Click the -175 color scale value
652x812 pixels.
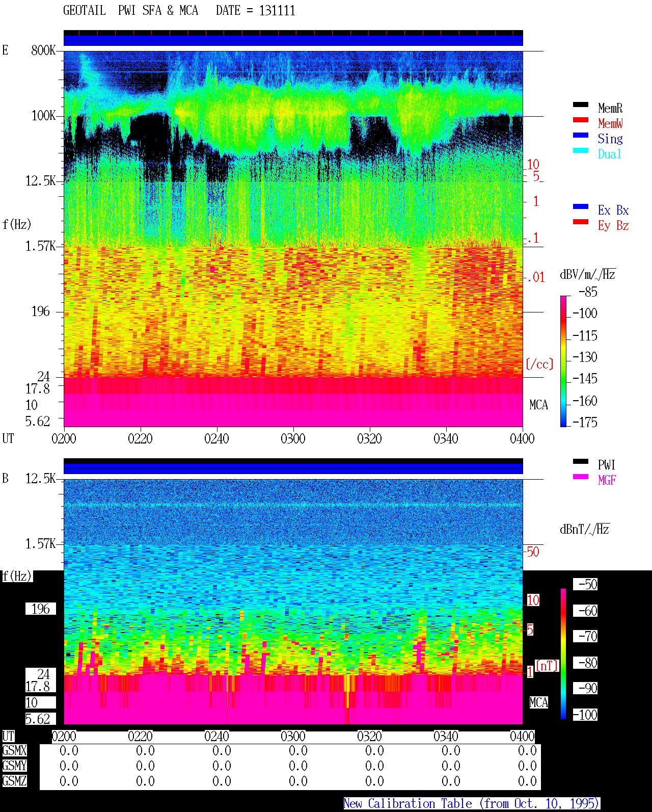pyautogui.click(x=585, y=423)
